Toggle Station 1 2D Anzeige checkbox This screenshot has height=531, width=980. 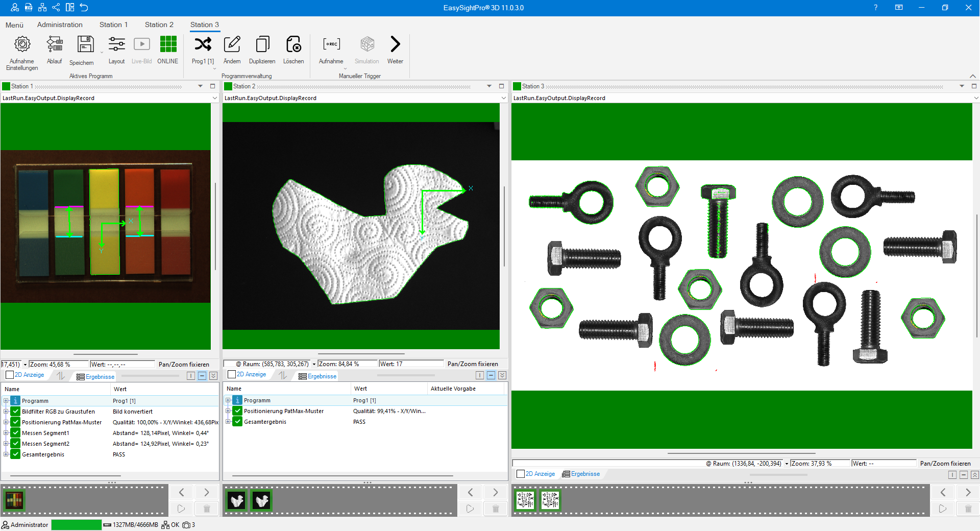(x=10, y=375)
